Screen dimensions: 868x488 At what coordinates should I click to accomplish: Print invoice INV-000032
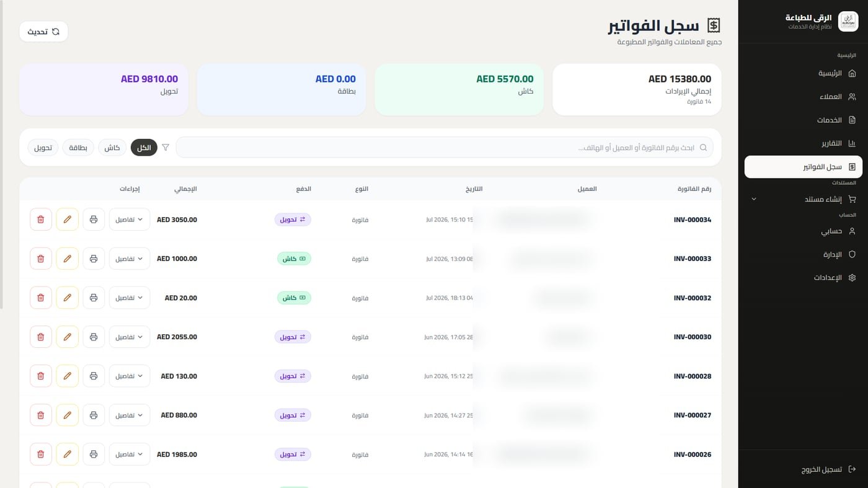pos(94,298)
